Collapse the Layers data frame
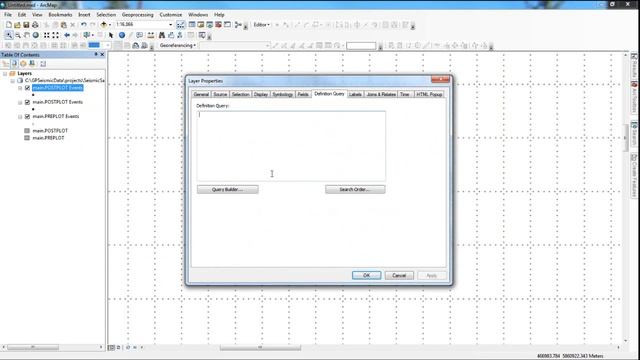 pos(5,74)
